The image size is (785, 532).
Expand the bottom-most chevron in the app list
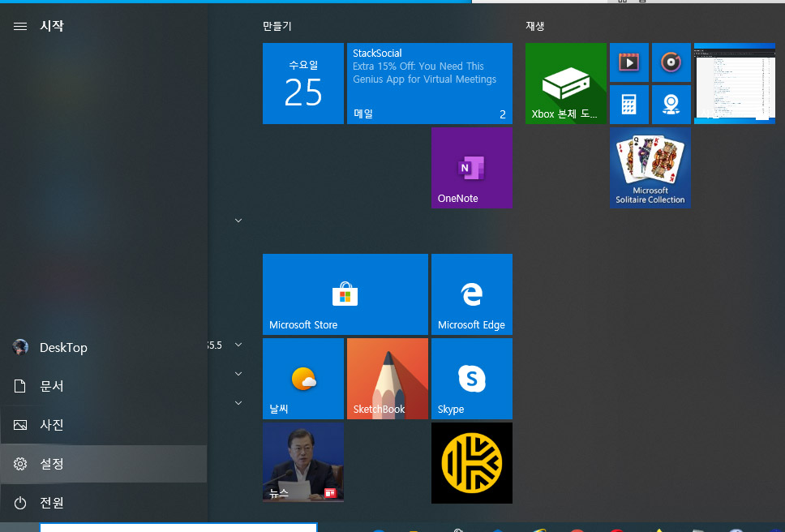[238, 402]
